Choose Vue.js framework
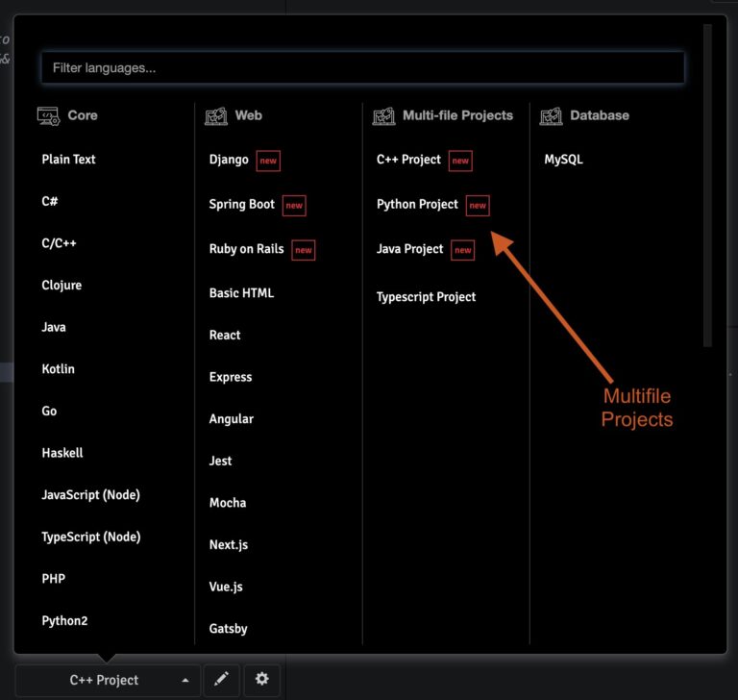Image resolution: width=738 pixels, height=700 pixels. [x=226, y=587]
